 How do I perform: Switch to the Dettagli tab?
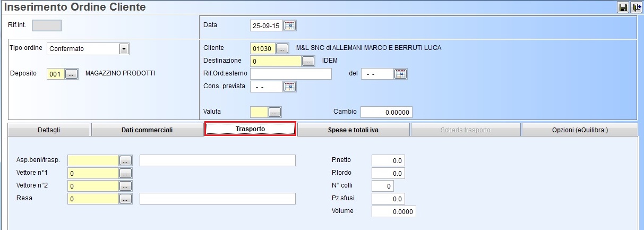[49, 130]
